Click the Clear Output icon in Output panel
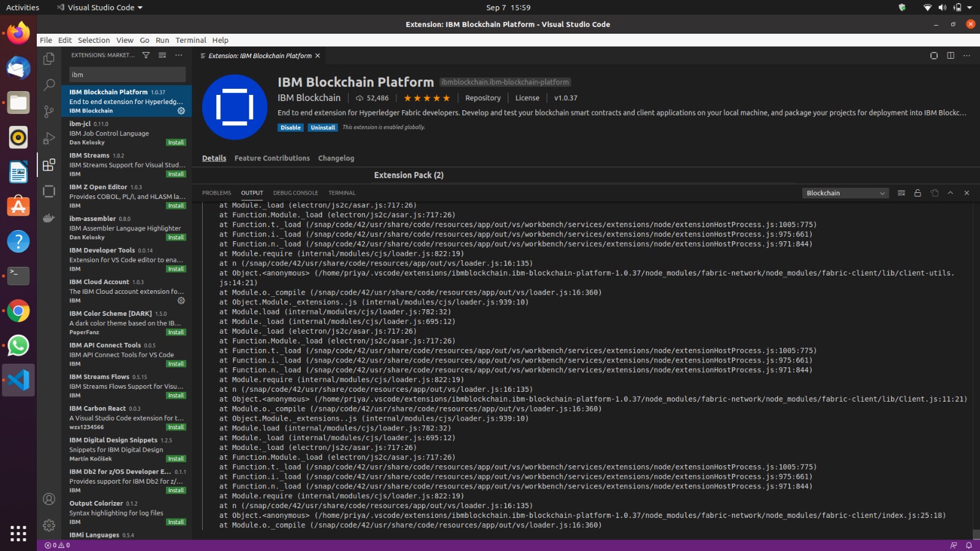This screenshot has width=980, height=551. tap(901, 192)
